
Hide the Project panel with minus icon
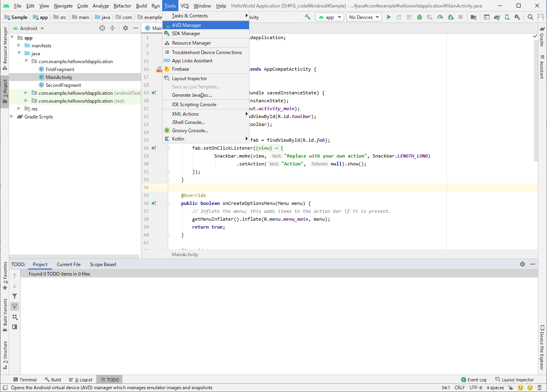136,28
